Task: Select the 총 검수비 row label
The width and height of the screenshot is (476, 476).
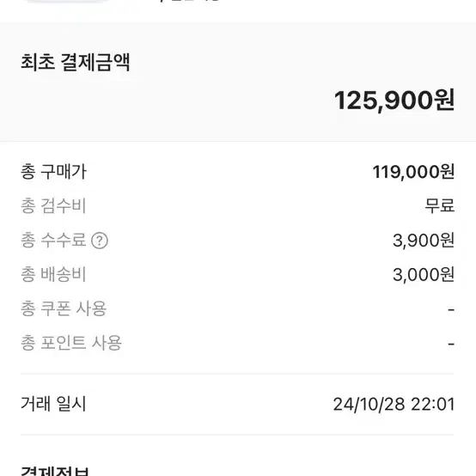Action: [53, 206]
